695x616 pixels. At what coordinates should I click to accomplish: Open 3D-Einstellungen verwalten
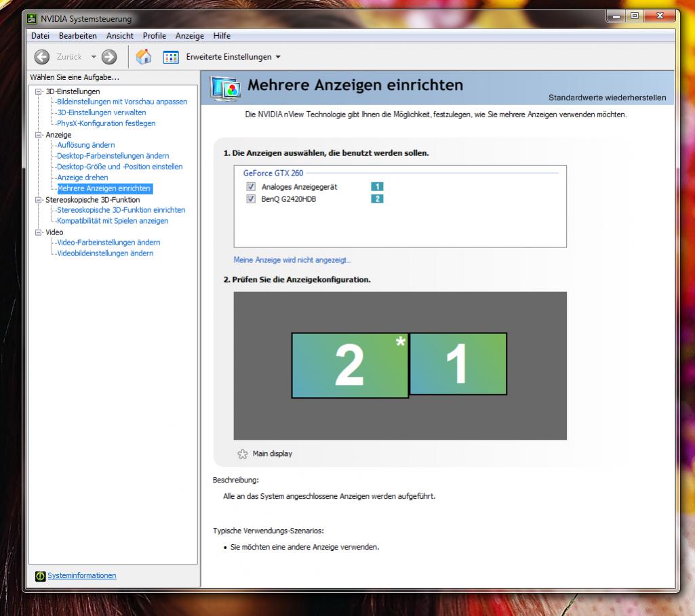(x=102, y=112)
